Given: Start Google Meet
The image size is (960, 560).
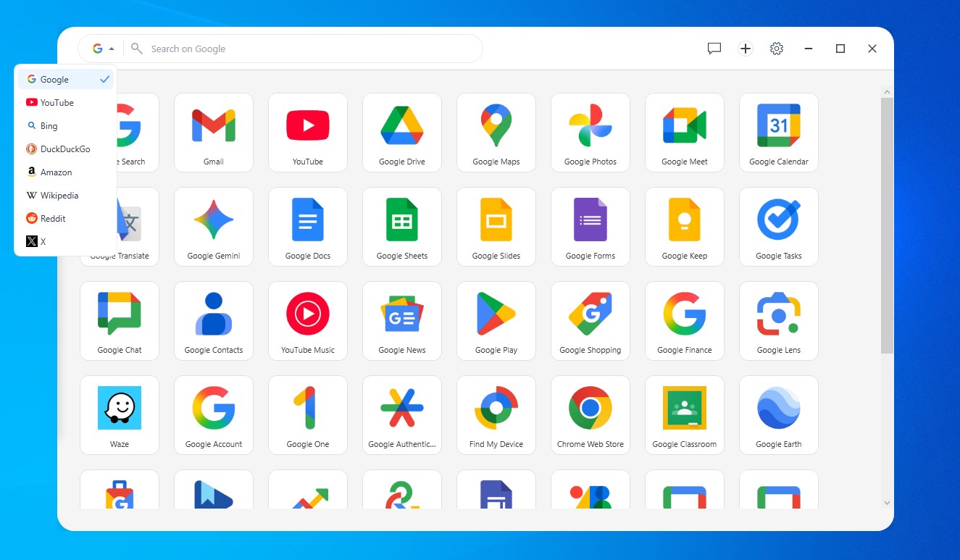Looking at the screenshot, I should point(685,133).
